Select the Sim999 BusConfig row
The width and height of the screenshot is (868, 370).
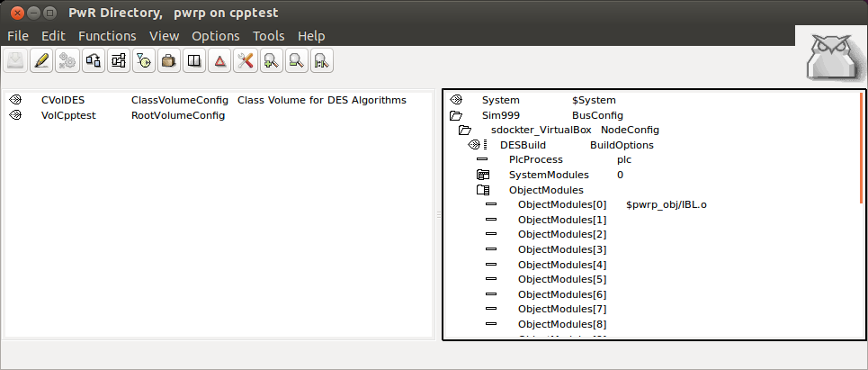(x=536, y=115)
